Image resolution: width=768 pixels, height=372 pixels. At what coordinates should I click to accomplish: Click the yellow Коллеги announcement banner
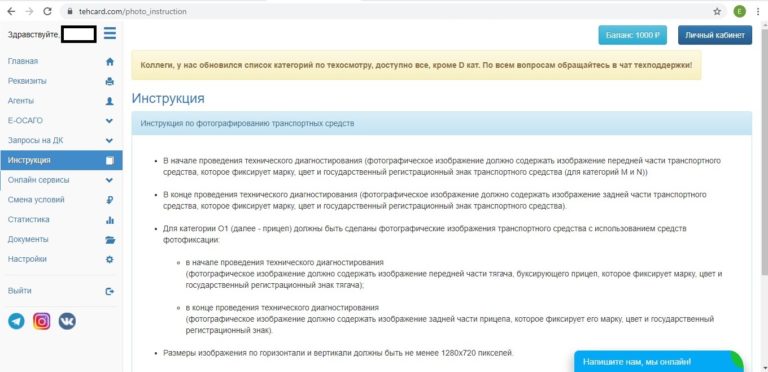tap(416, 65)
